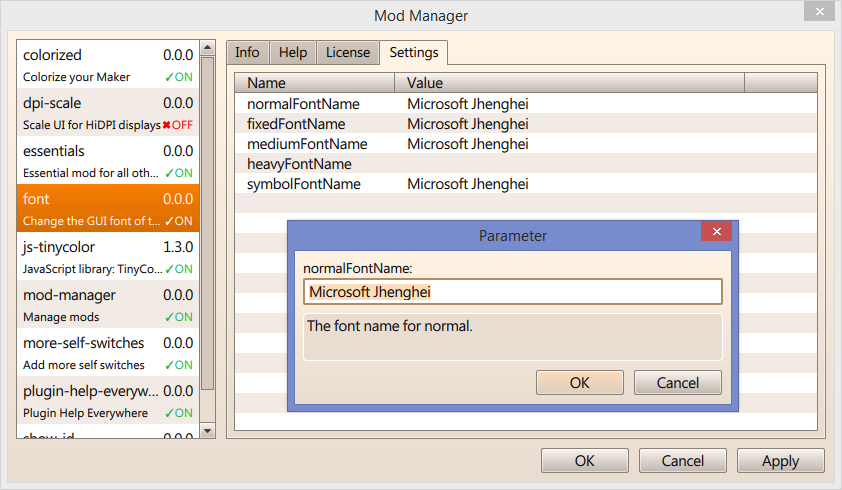Click the Mod Manager Cancel button
Screen dimensions: 842x490
point(683,460)
